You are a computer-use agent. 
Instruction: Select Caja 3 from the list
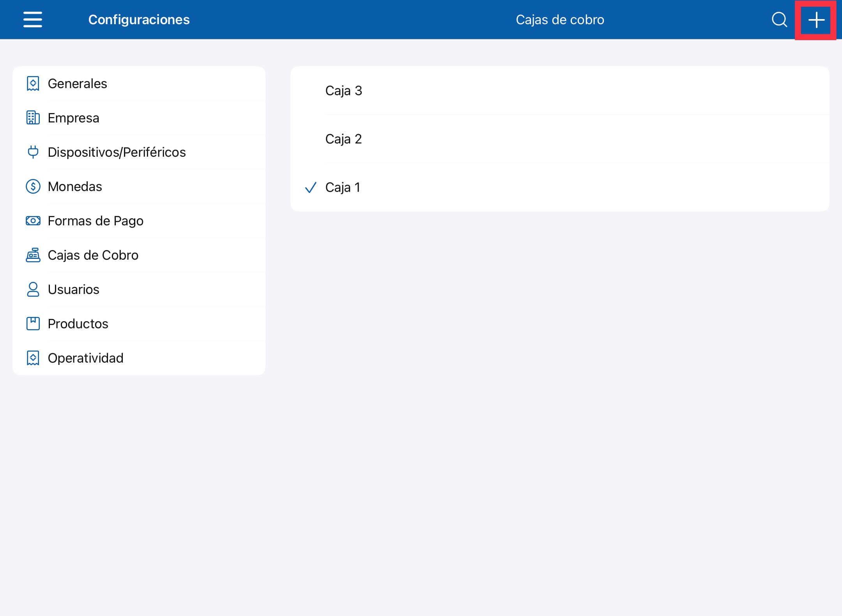[560, 90]
